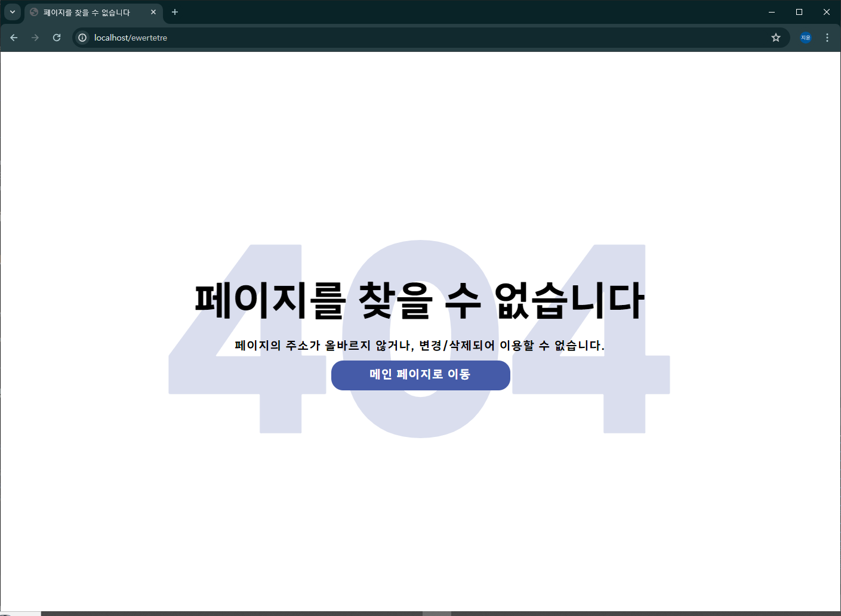Click the browser forward arrow
841x616 pixels.
[x=35, y=38]
